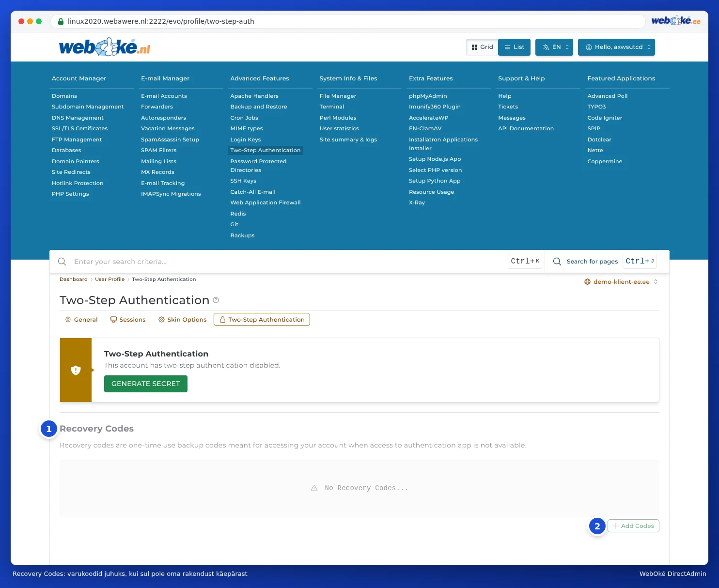This screenshot has height=588, width=719.
Task: Open Web Application Firewall link
Action: 266,202
